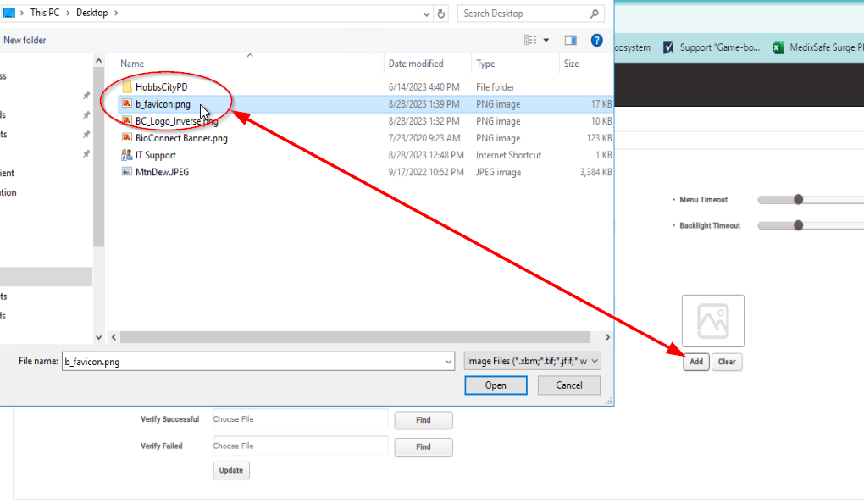Click the file list horizontal scrollbar
This screenshot has height=504, width=864.
pos(356,337)
